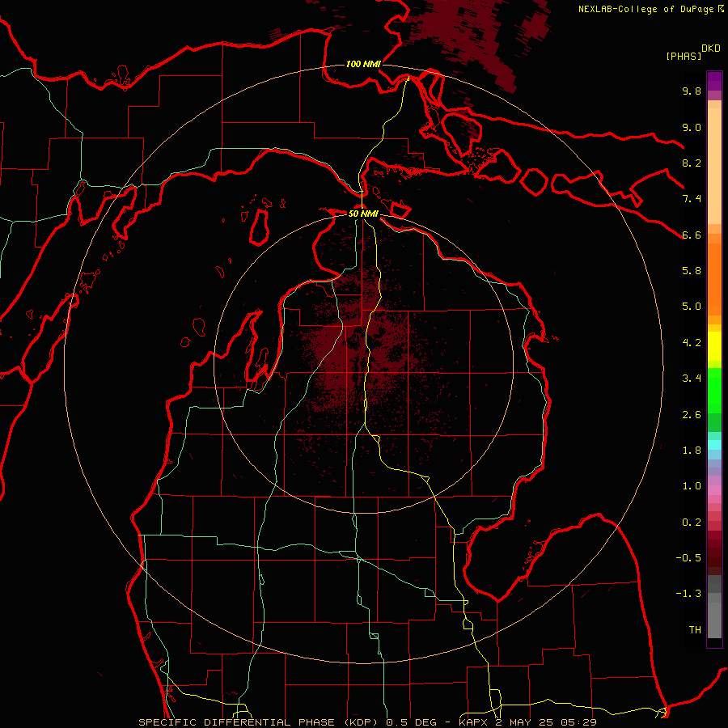Click the 9.8 value on the color scale

(692, 91)
